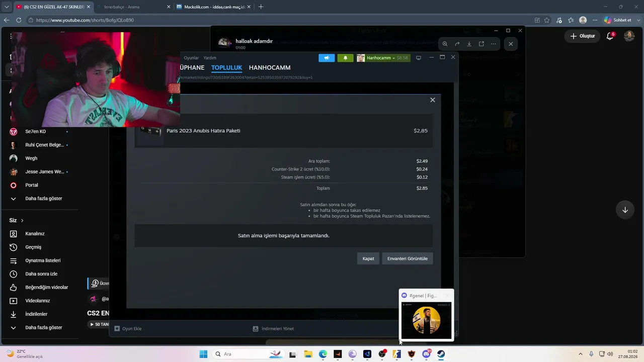Go to next Short with down arrow

625,210
